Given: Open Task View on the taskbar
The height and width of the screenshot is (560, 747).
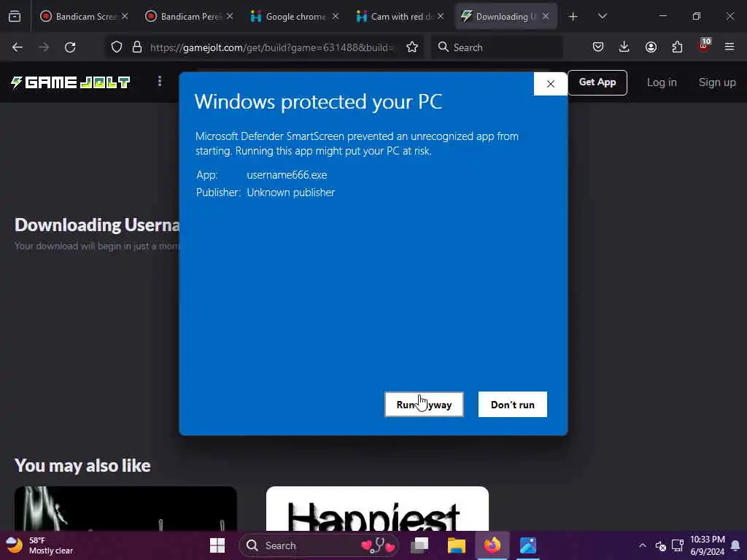Looking at the screenshot, I should (419, 545).
